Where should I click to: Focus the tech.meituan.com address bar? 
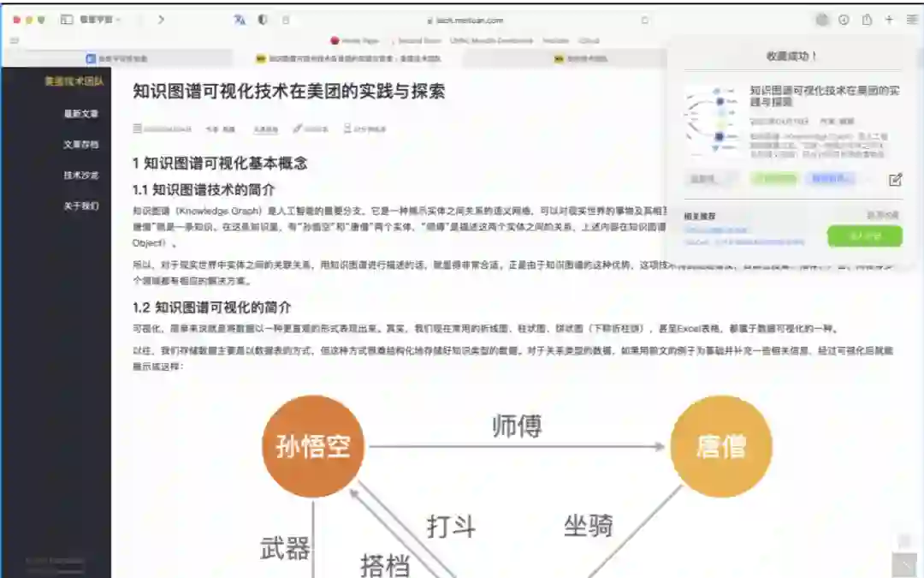point(465,20)
